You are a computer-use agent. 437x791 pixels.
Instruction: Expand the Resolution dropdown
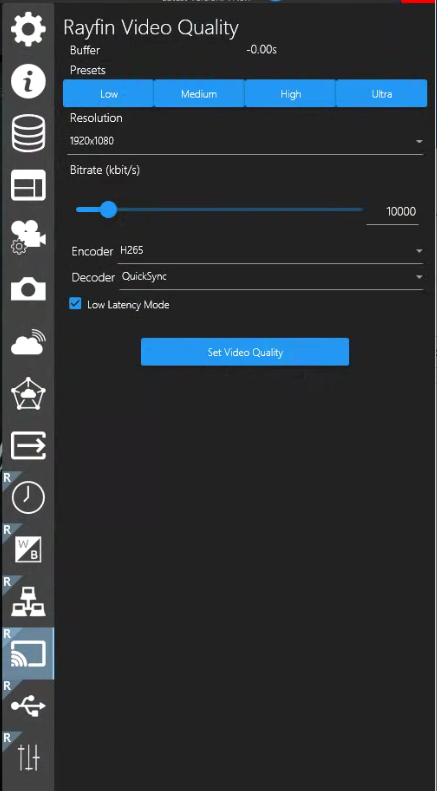[246, 141]
